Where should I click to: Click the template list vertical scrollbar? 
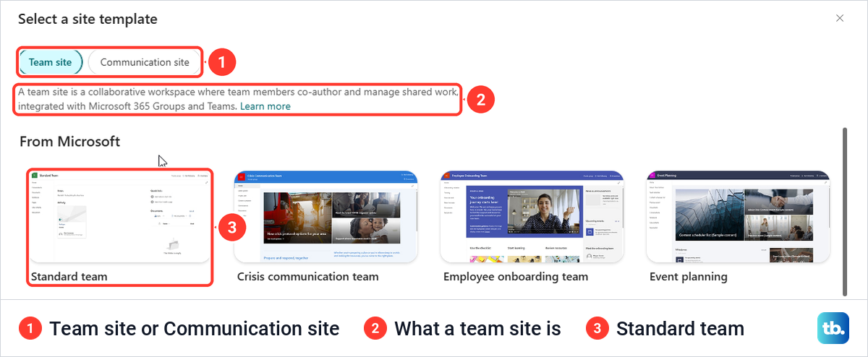[x=844, y=212]
